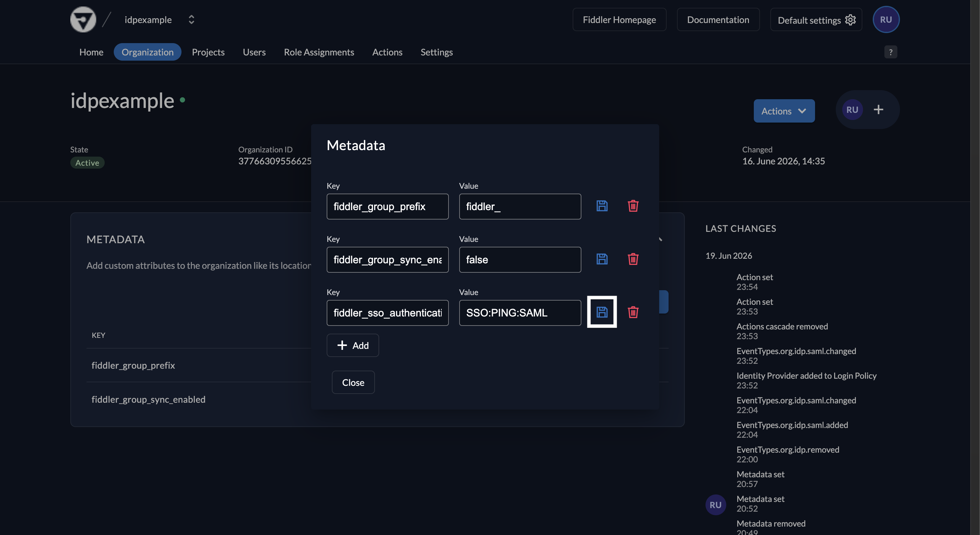Select the Organization tab
The image size is (980, 535).
coord(147,52)
